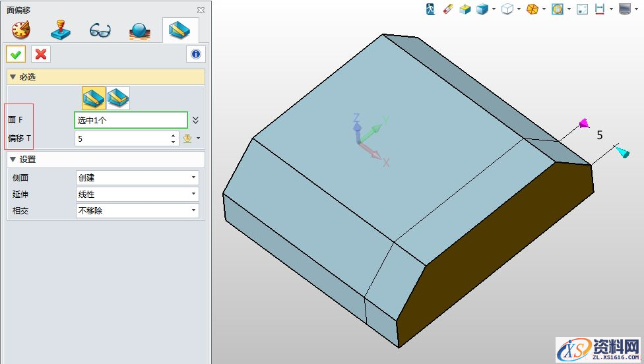This screenshot has height=364, width=644.
Task: Expand the double-chevron beside face field
Action: [x=195, y=120]
